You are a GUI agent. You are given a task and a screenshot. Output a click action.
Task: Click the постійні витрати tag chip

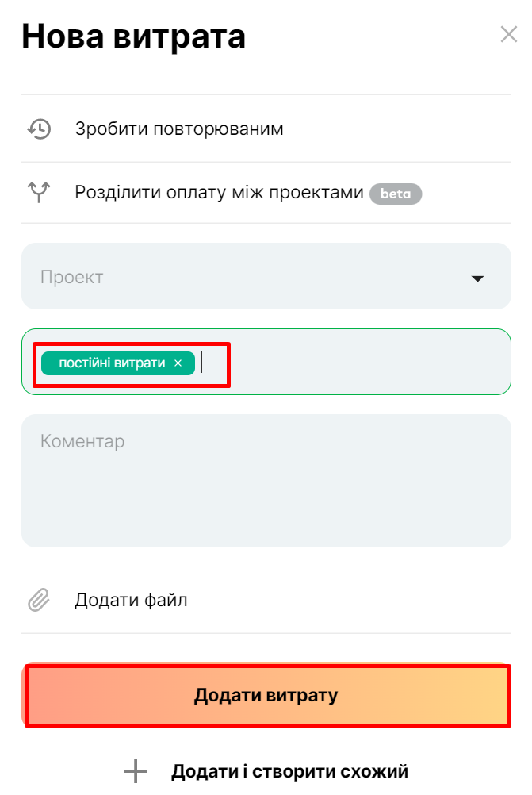pyautogui.click(x=112, y=363)
